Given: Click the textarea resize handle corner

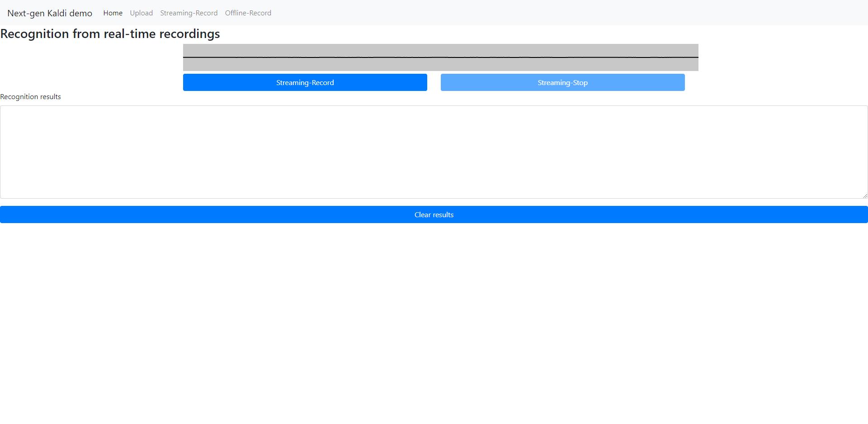Looking at the screenshot, I should pyautogui.click(x=865, y=195).
